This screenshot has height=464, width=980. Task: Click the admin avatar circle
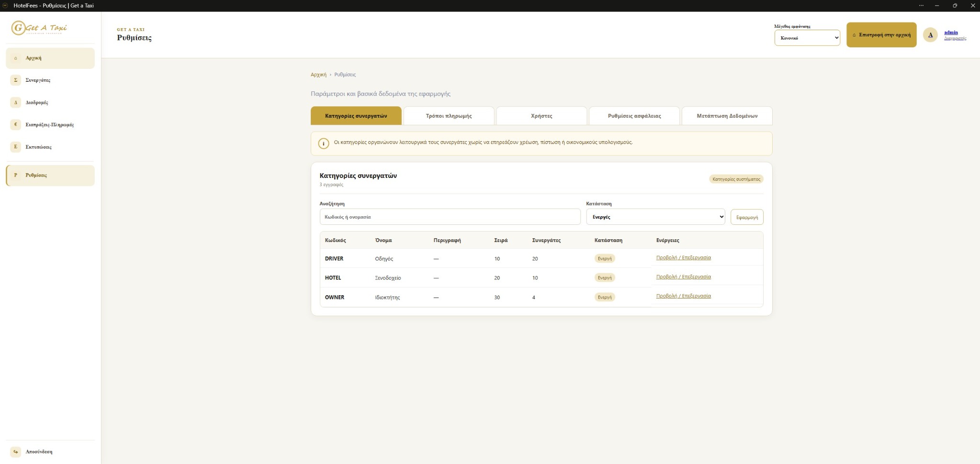pos(930,35)
